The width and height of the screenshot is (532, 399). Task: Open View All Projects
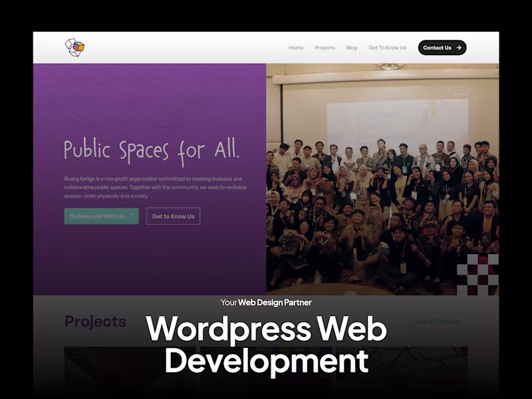coord(439,320)
